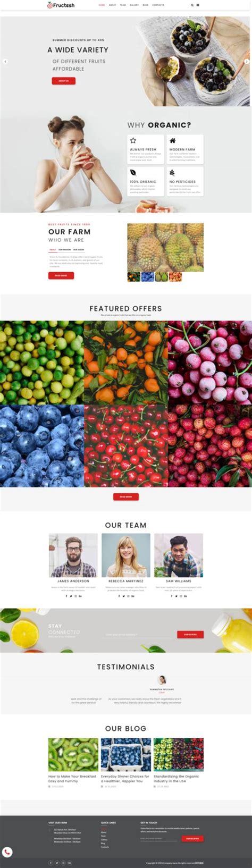Go to previous hero slide arrow
The width and height of the screenshot is (252, 868).
coord(5,62)
